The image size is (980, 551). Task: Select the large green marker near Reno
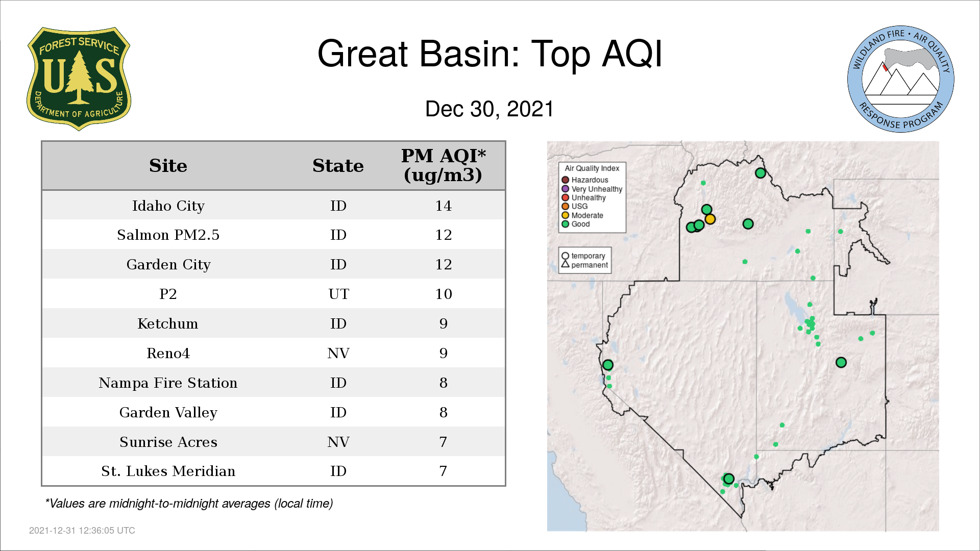(x=607, y=365)
